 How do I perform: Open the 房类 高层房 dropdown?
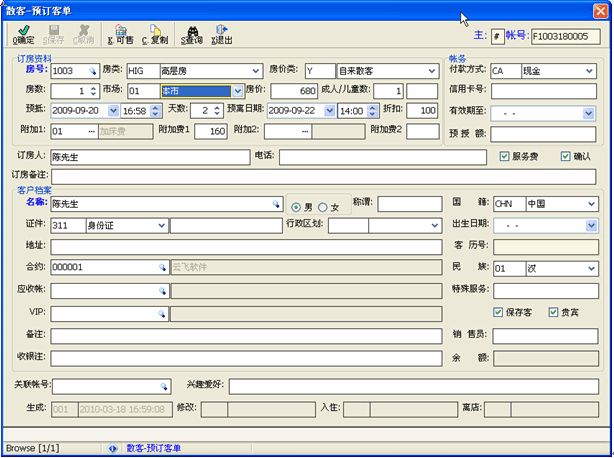click(x=255, y=71)
